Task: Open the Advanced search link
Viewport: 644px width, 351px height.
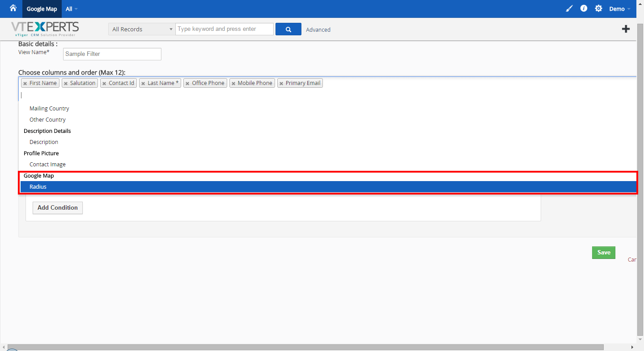Action: coord(318,30)
